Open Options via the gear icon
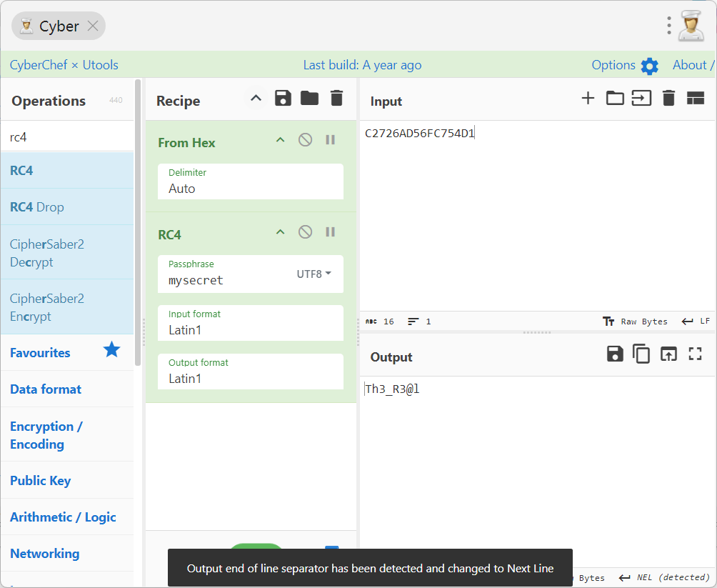This screenshot has width=717, height=588. 649,66
